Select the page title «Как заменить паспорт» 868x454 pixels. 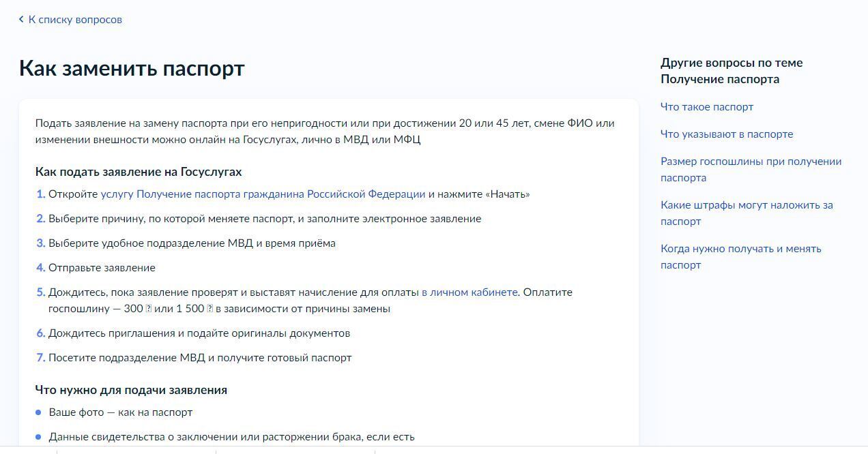[132, 67]
